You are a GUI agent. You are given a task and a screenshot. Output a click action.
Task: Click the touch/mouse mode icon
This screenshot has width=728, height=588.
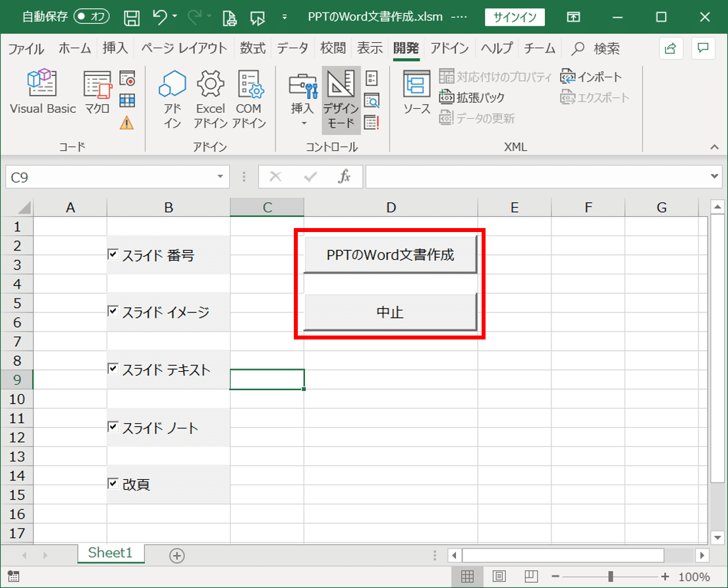click(x=257, y=18)
